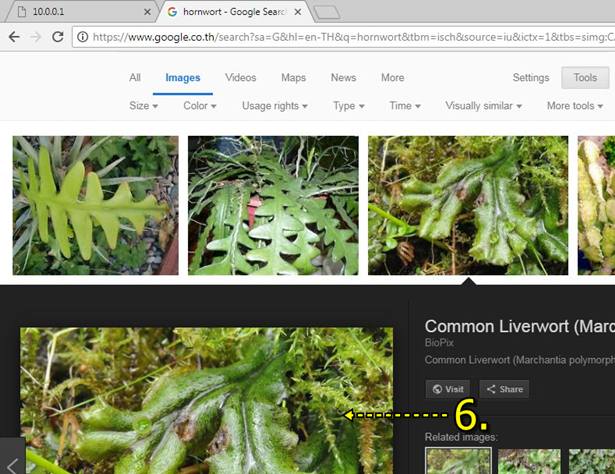
Task: Click the Share button
Action: click(x=504, y=389)
